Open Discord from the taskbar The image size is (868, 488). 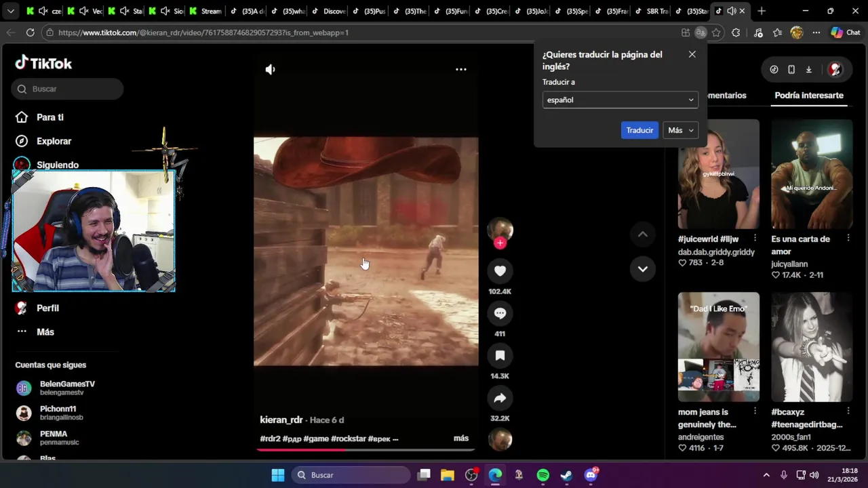pyautogui.click(x=591, y=475)
